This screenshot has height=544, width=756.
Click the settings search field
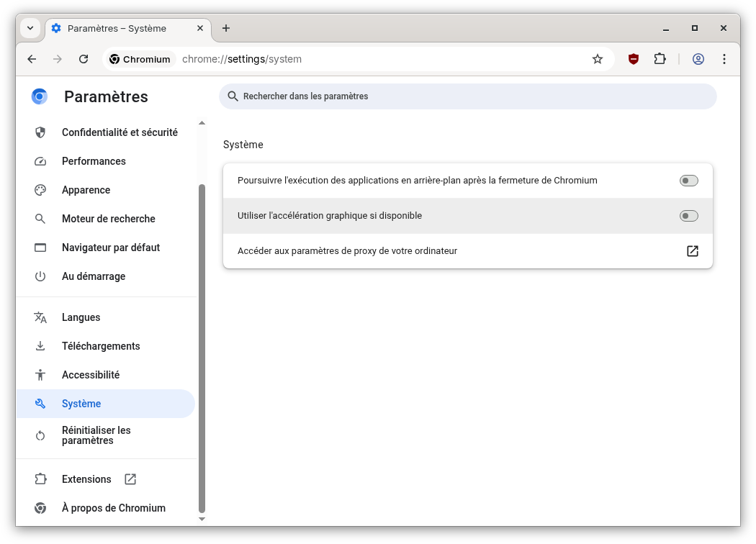click(468, 96)
